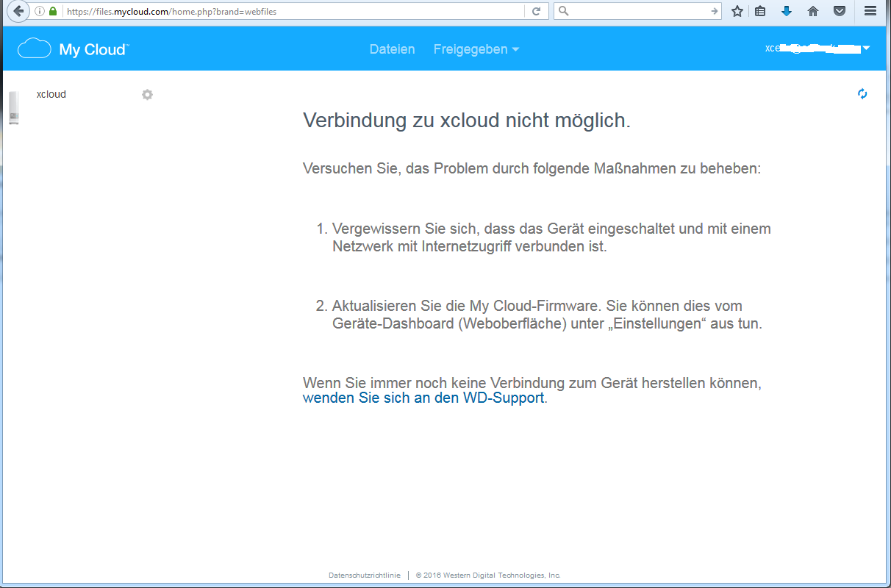Screen dimensions: 891x588
Task: Open xcloud device settings gear
Action: point(147,95)
